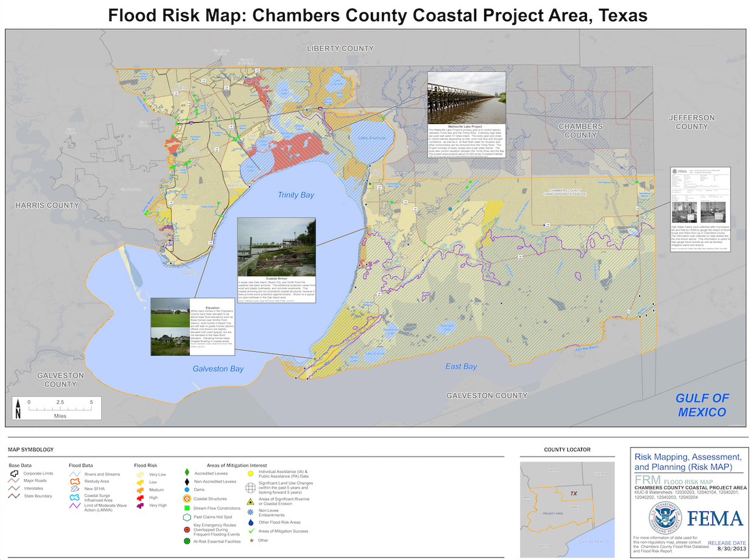The height and width of the screenshot is (560, 755).
Task: Click the Major Roads legend line symbol
Action: coord(14,480)
